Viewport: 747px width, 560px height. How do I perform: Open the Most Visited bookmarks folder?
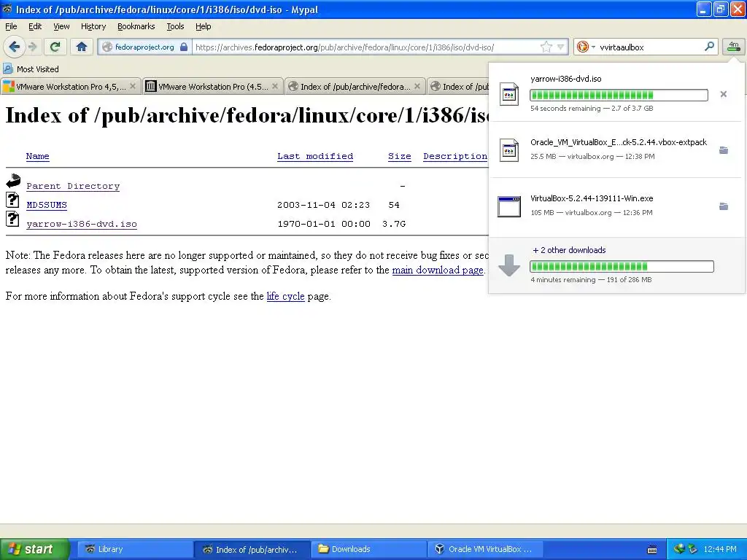pos(31,69)
